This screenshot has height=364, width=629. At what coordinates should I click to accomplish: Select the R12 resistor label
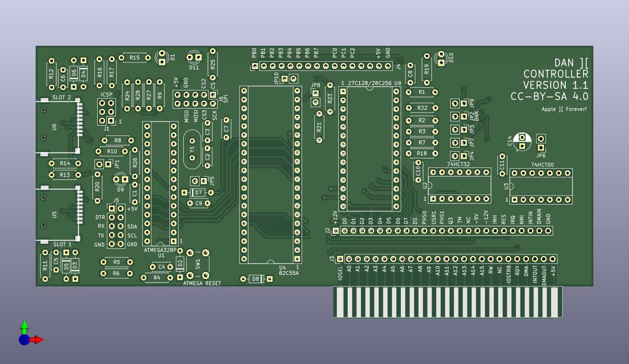[51, 74]
